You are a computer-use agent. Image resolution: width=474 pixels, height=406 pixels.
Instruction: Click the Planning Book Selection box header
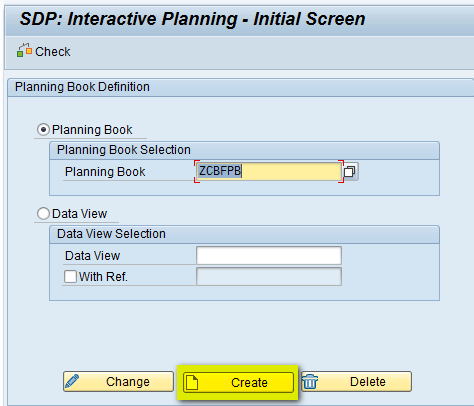124,150
